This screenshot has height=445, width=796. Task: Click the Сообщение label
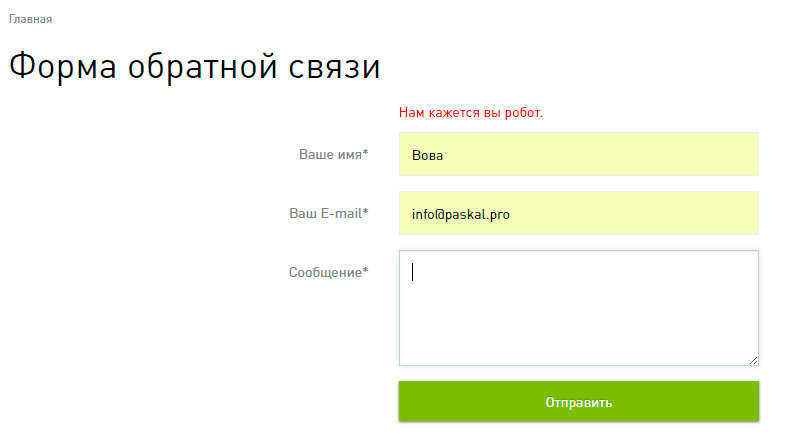(325, 272)
